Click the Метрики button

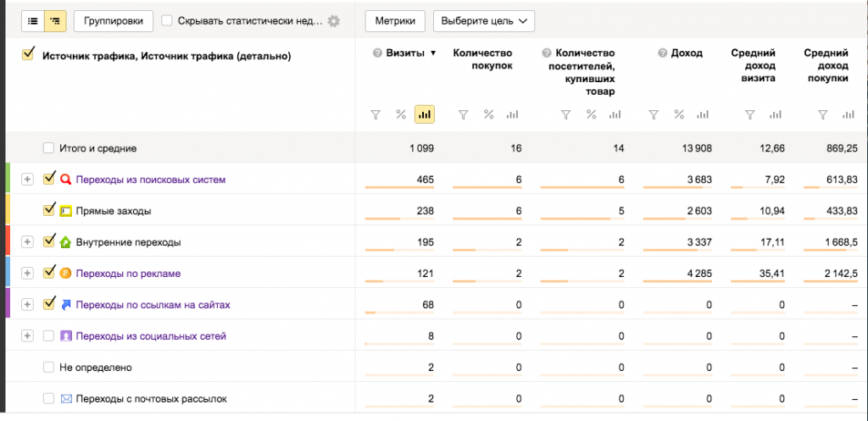[394, 20]
